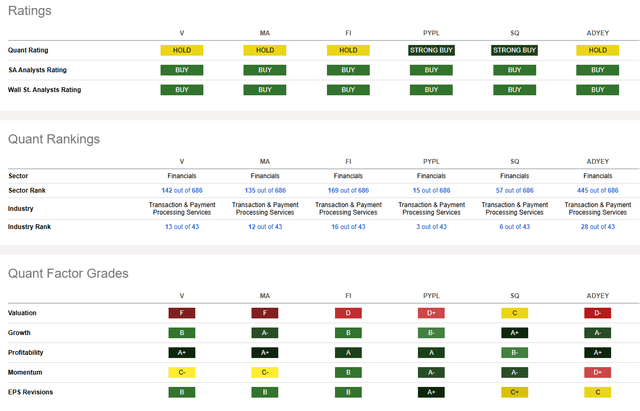Click ADYEY ticker header in Quant Rankings table
Viewport: 640px width, 411px height.
(x=598, y=162)
